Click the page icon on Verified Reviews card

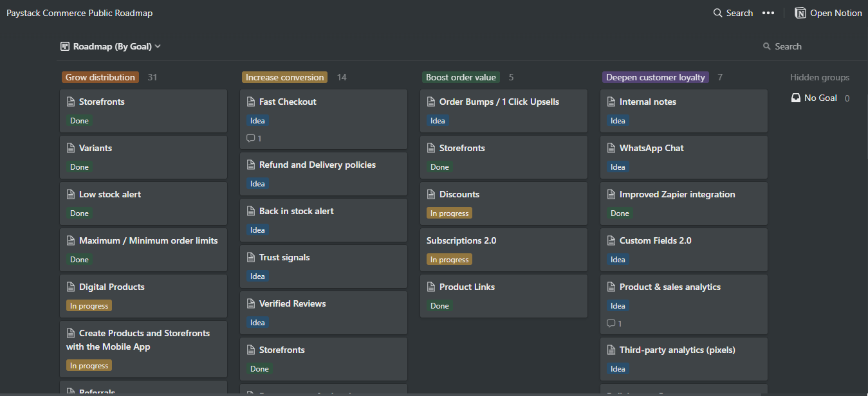(251, 303)
